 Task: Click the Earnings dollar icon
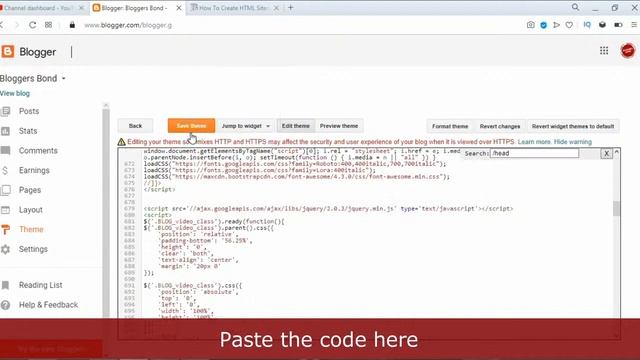click(x=5, y=170)
